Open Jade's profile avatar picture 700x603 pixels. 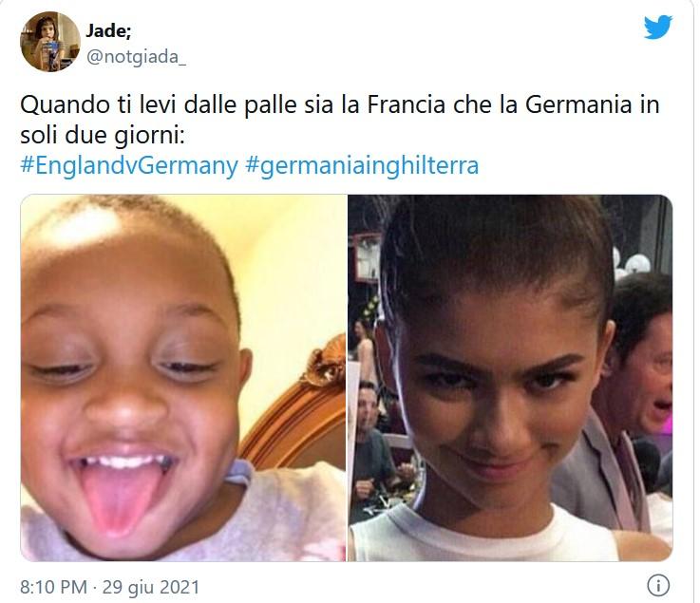(50, 42)
